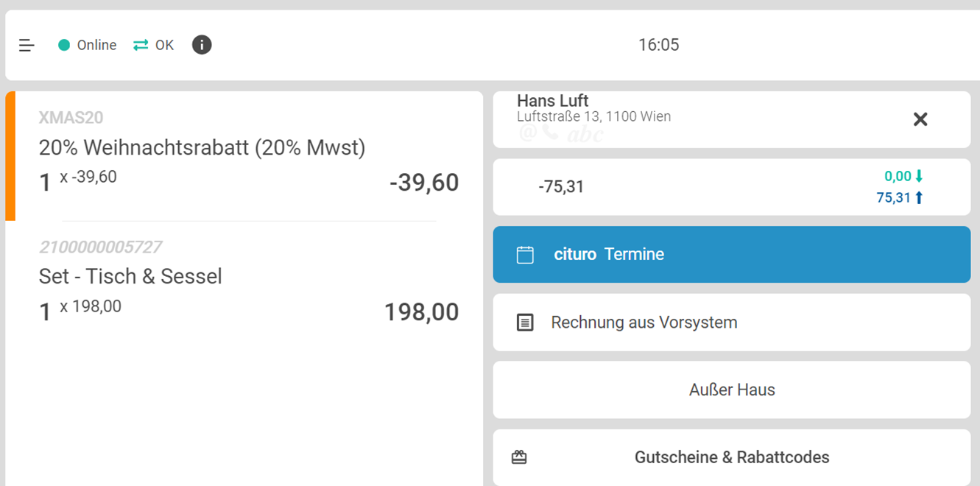Click the 16:05 clock display

[658, 46]
